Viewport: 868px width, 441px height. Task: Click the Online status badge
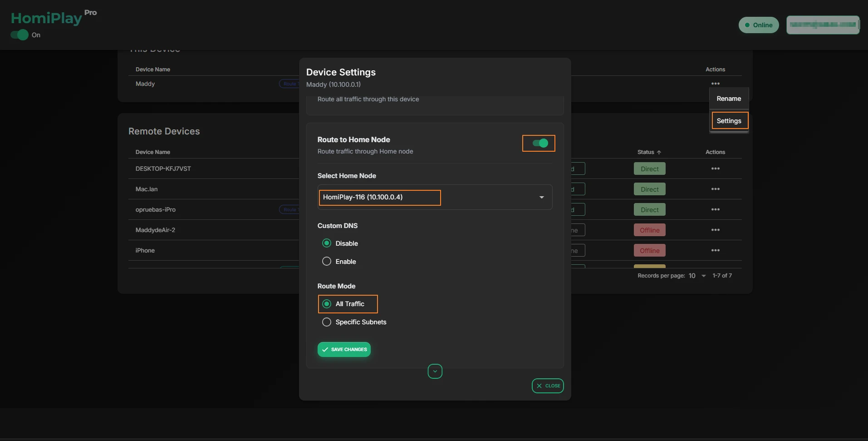pos(759,25)
